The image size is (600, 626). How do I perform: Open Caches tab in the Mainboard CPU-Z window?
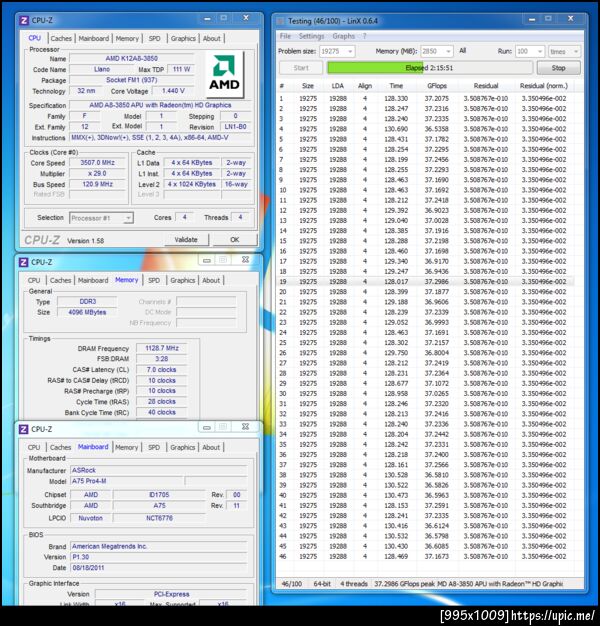tap(61, 447)
